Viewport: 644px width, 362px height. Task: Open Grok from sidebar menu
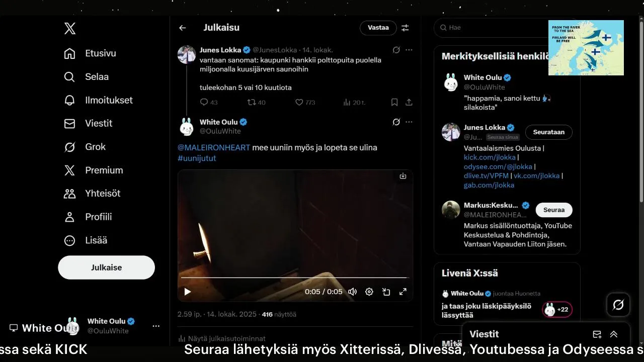click(86, 147)
